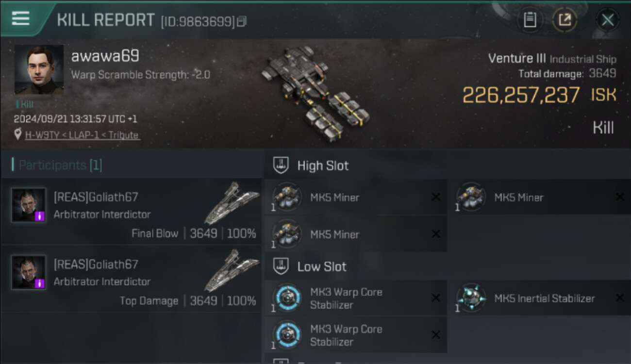The height and width of the screenshot is (364, 631).
Task: Select the first MK5 Miner module icon
Action: point(286,198)
